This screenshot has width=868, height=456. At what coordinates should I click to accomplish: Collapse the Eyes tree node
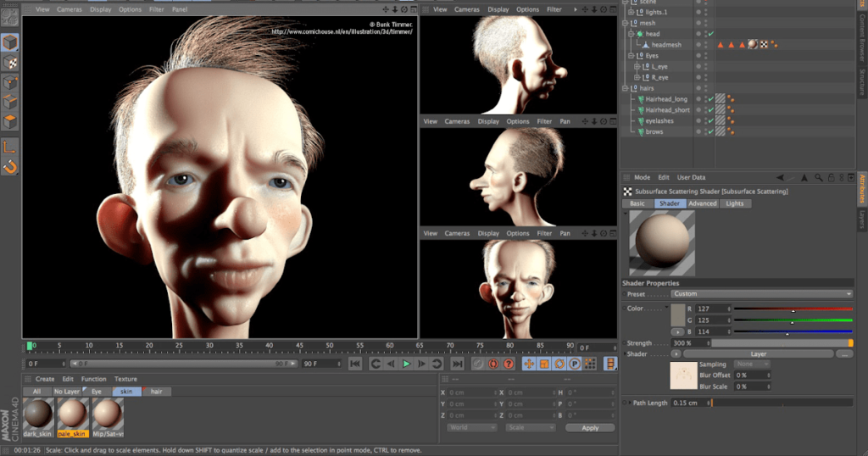[631, 56]
